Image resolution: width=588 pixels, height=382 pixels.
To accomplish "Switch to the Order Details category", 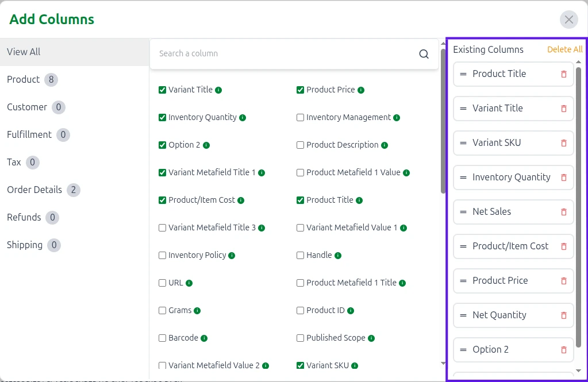I will pos(34,190).
